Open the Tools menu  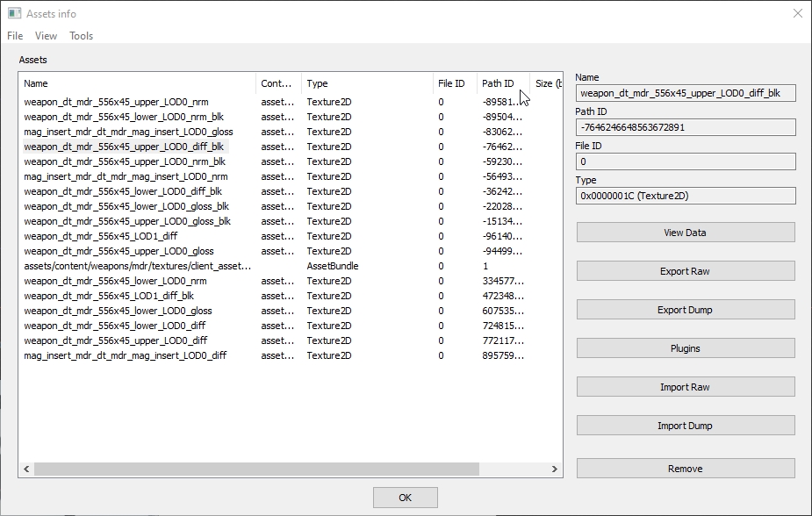(81, 36)
